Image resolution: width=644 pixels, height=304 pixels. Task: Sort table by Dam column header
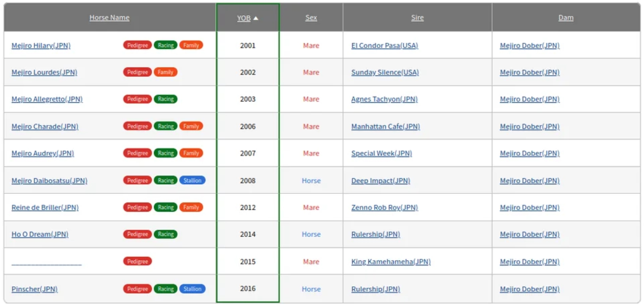click(x=566, y=17)
